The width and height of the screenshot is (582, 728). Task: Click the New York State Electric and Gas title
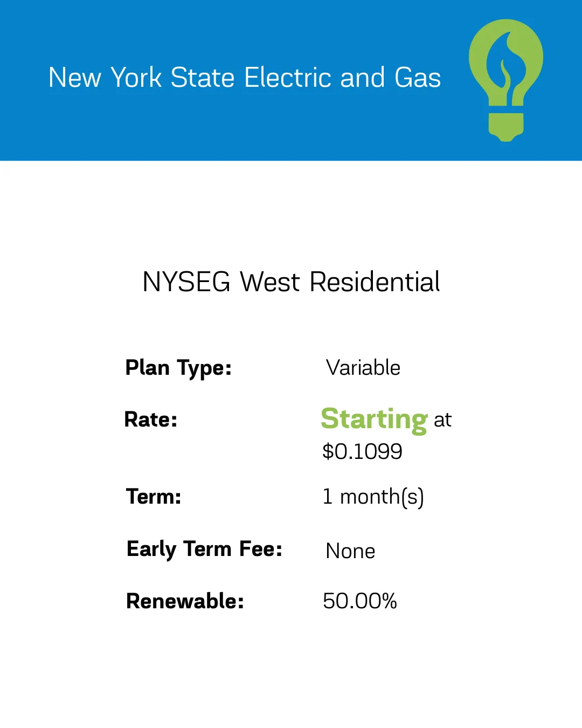click(244, 78)
